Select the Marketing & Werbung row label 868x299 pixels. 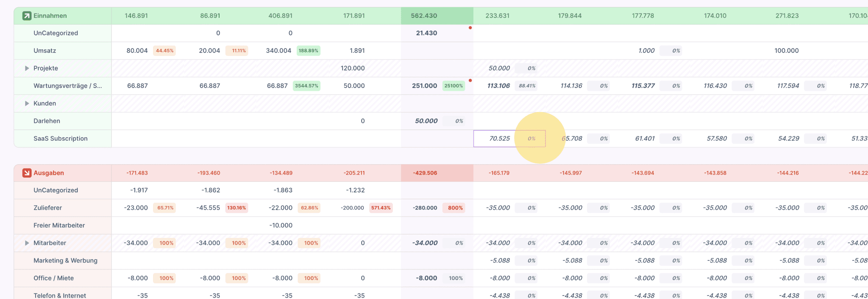coord(65,260)
